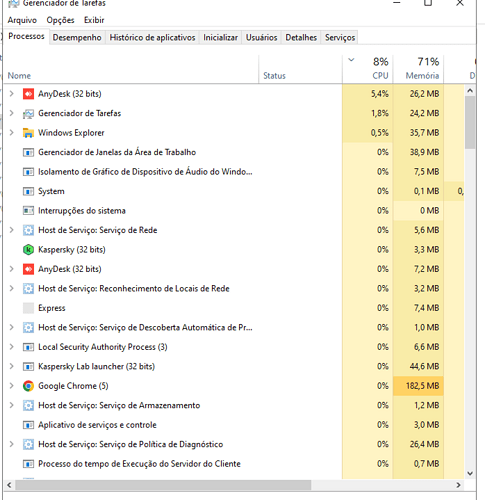The image size is (485, 500).
Task: Click the Interrupções do sistema icon
Action: tap(28, 211)
